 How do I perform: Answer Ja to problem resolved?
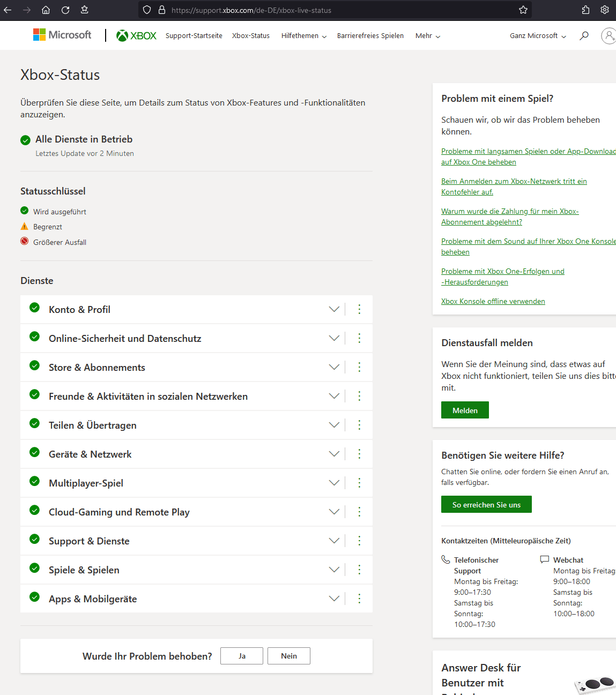(x=242, y=656)
